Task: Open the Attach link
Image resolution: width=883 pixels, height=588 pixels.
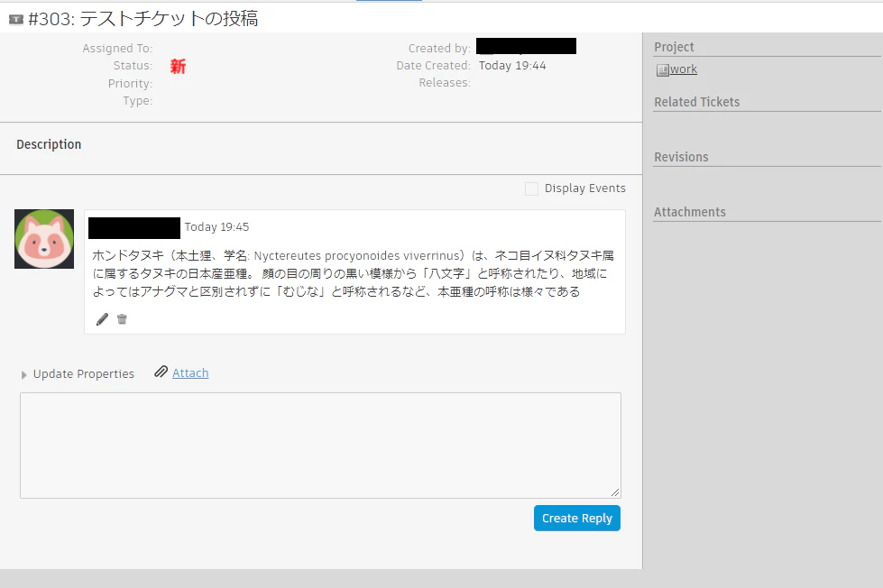Action: point(190,372)
